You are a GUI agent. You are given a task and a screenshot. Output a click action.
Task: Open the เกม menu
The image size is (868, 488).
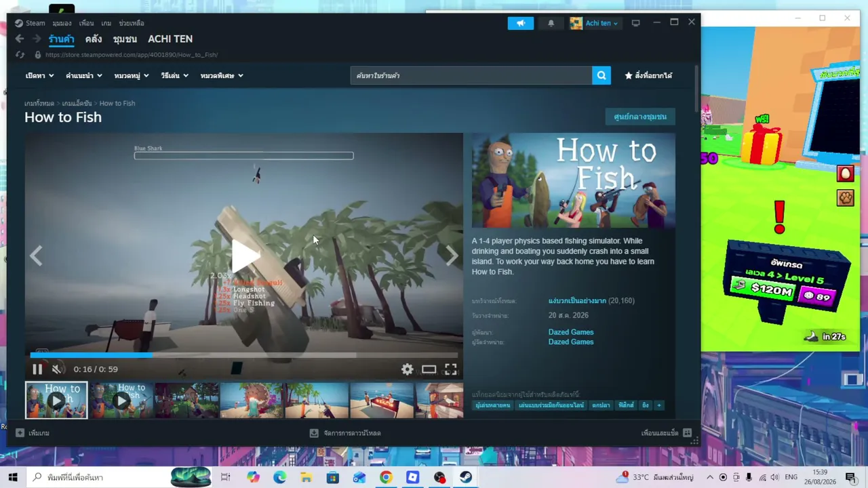pyautogui.click(x=106, y=23)
